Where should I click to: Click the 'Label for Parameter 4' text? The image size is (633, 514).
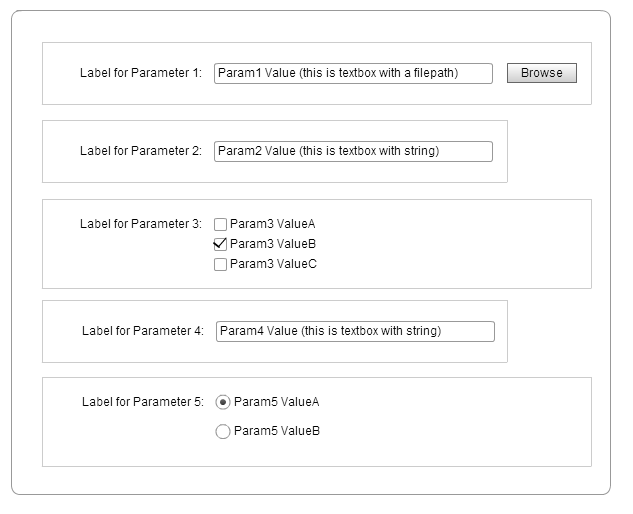(143, 331)
